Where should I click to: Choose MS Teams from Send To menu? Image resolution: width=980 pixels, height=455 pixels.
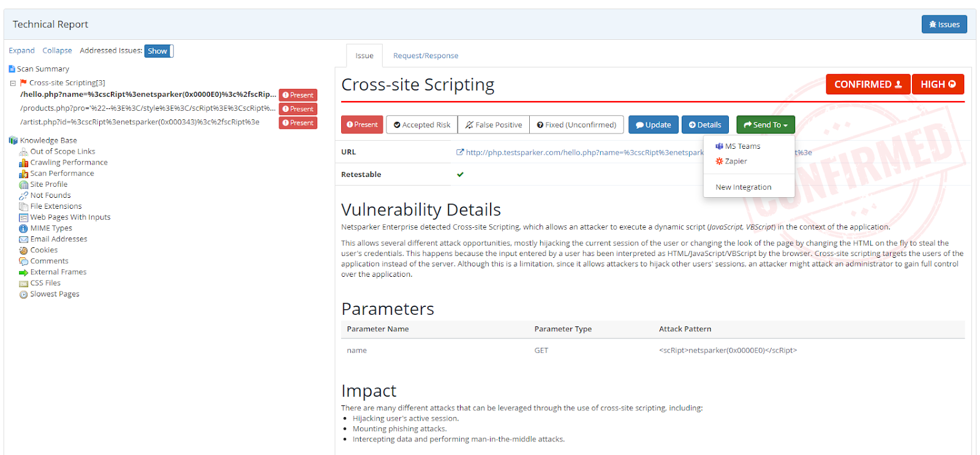[742, 146]
